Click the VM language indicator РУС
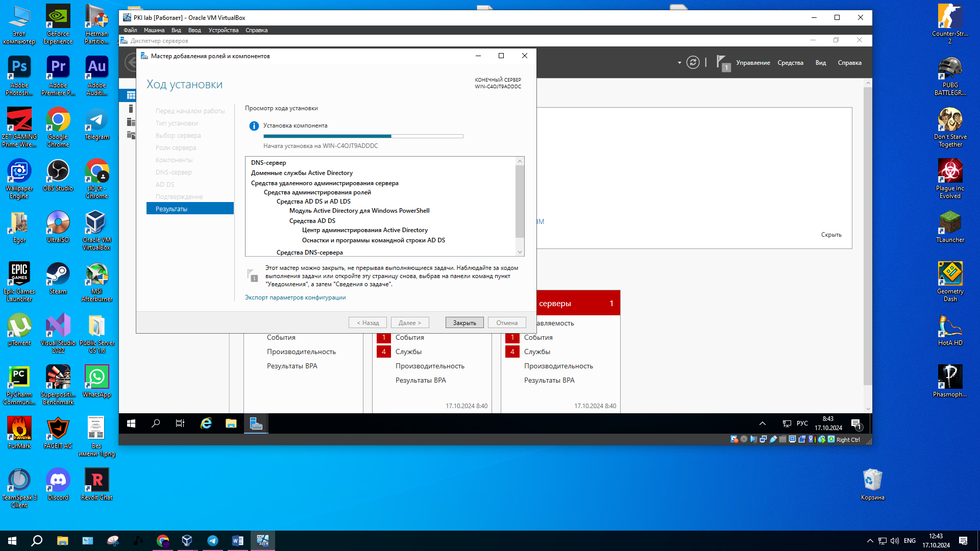 coord(802,423)
